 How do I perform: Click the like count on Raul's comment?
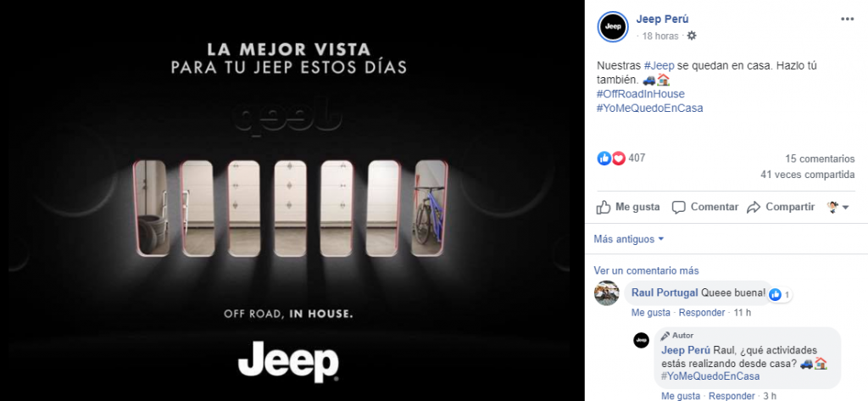coord(781,295)
